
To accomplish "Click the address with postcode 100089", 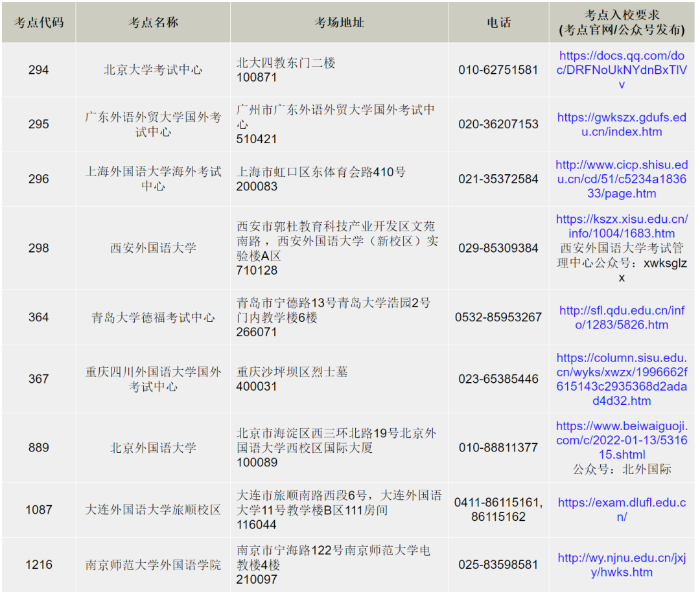I will pos(336,448).
